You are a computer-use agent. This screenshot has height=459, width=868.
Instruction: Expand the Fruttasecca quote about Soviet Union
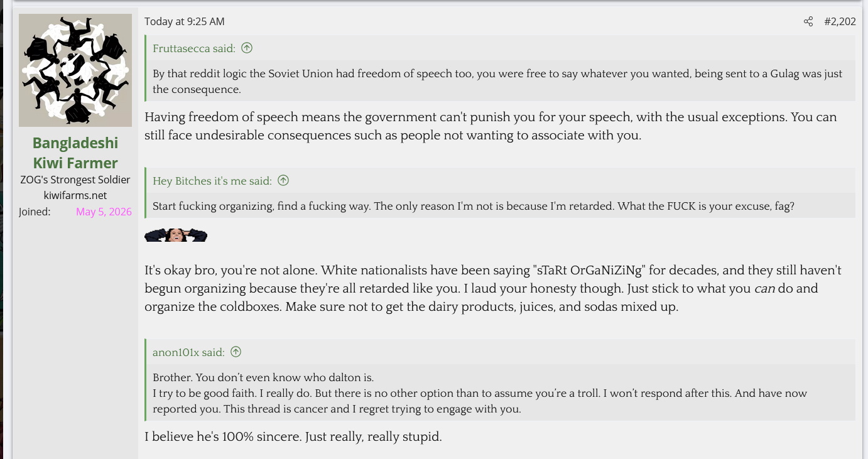501,81
